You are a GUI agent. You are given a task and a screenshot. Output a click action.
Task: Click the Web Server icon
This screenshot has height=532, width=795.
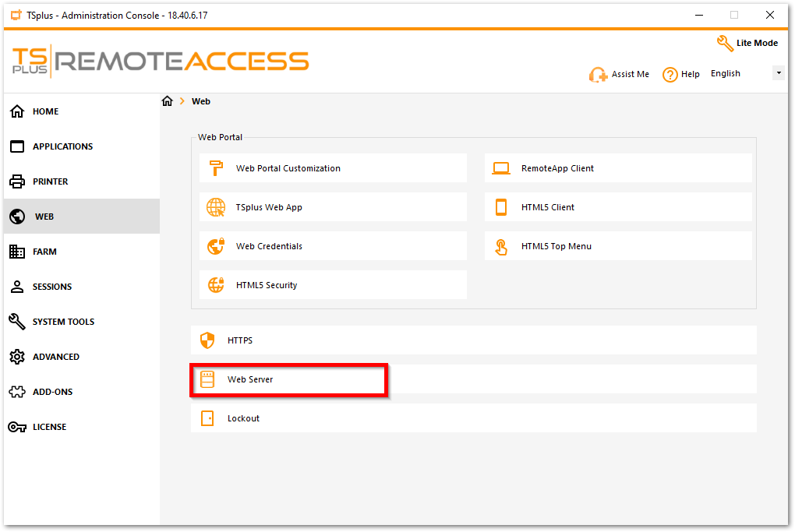coord(207,379)
